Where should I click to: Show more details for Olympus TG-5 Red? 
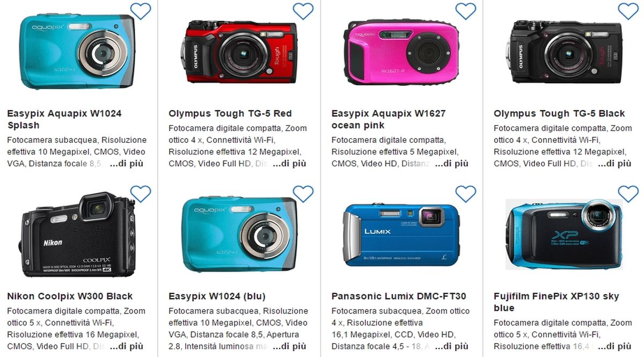point(289,164)
